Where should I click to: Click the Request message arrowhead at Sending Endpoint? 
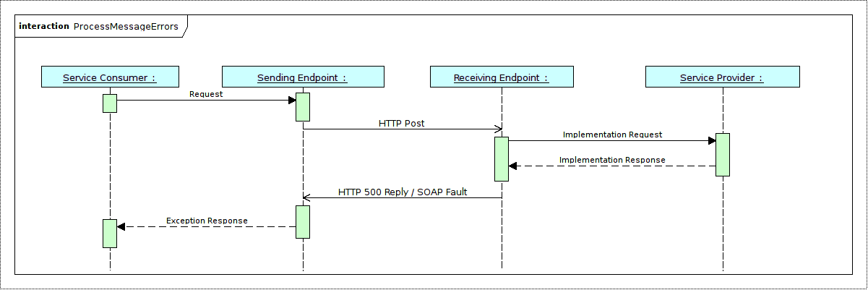click(x=291, y=101)
